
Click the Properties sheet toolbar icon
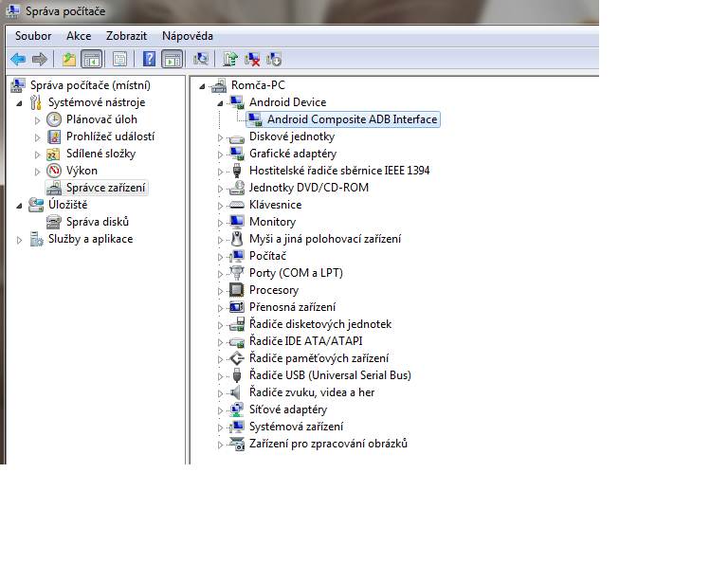click(x=119, y=59)
